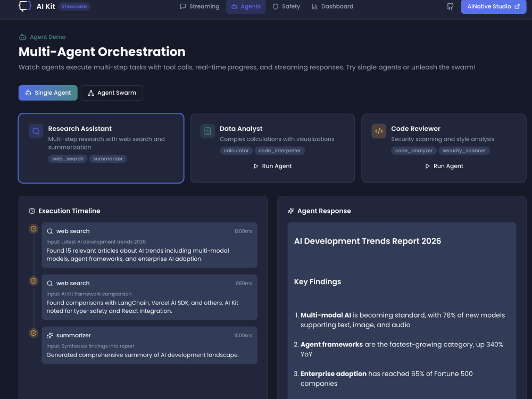Viewport: 532px width, 399px height.
Task: Click the calculator tool tag
Action: tap(236, 151)
